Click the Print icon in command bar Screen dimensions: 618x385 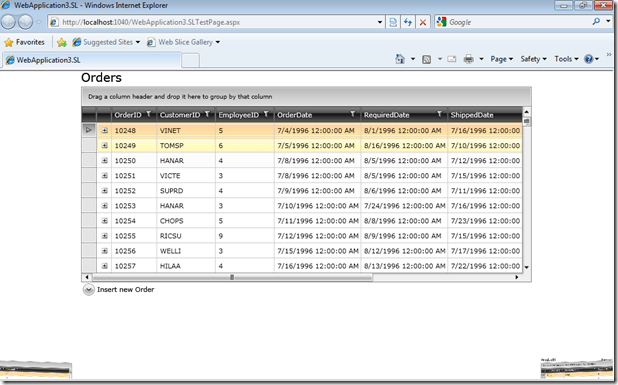(x=468, y=59)
